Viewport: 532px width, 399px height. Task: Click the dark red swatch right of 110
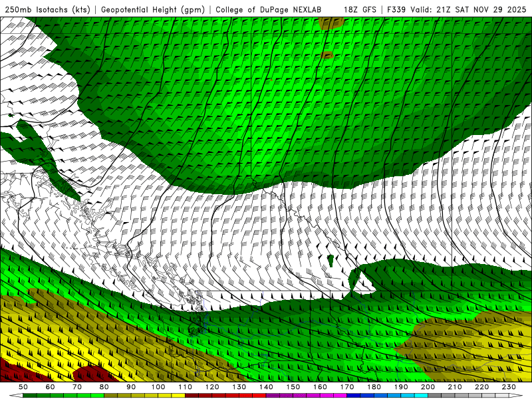192,396
